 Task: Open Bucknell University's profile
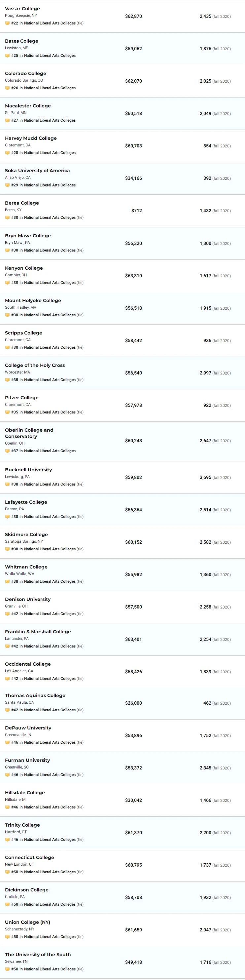click(x=28, y=470)
